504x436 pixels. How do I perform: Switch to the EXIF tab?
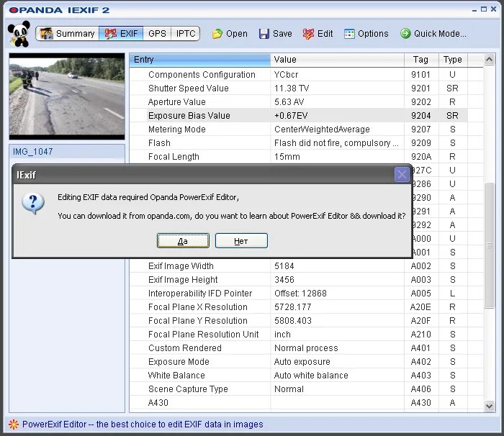click(121, 33)
